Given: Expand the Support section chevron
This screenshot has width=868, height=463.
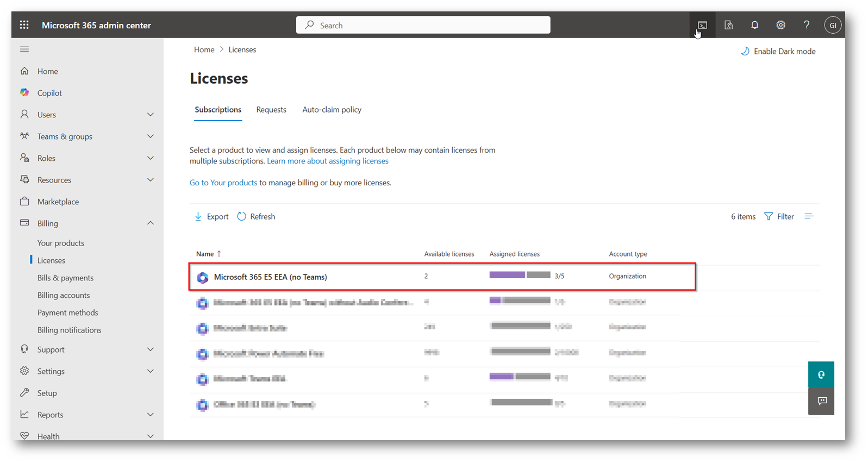Looking at the screenshot, I should click(x=151, y=349).
